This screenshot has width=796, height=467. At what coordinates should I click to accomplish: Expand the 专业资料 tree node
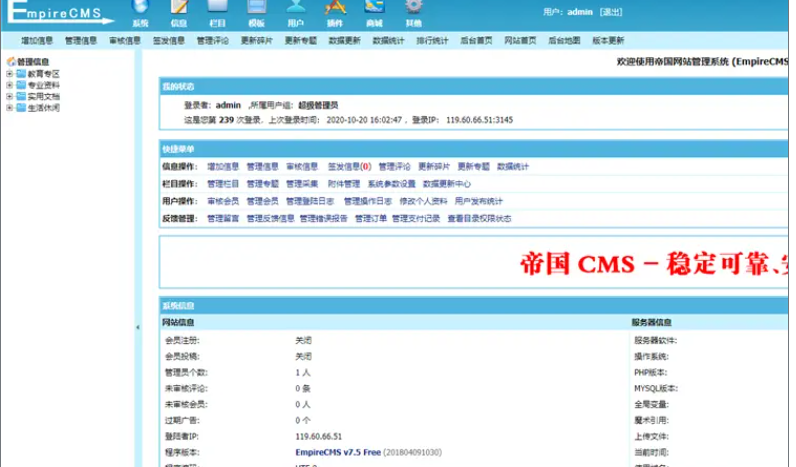point(9,85)
